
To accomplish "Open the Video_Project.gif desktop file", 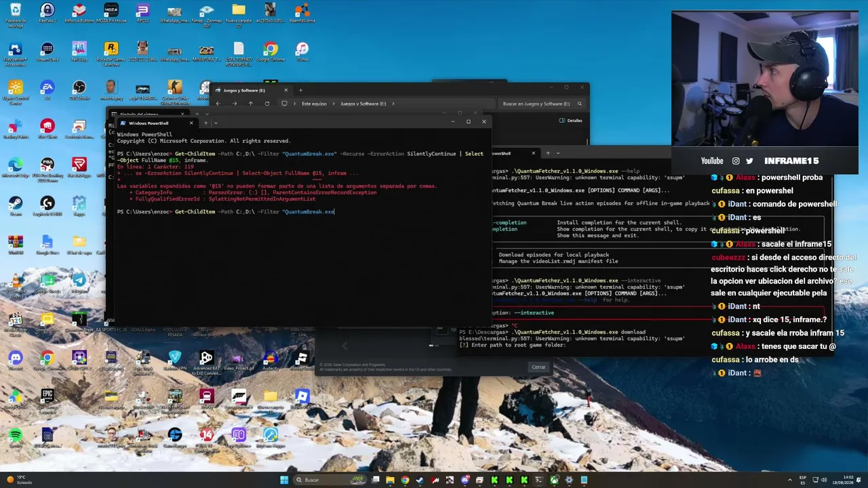I will (238, 361).
